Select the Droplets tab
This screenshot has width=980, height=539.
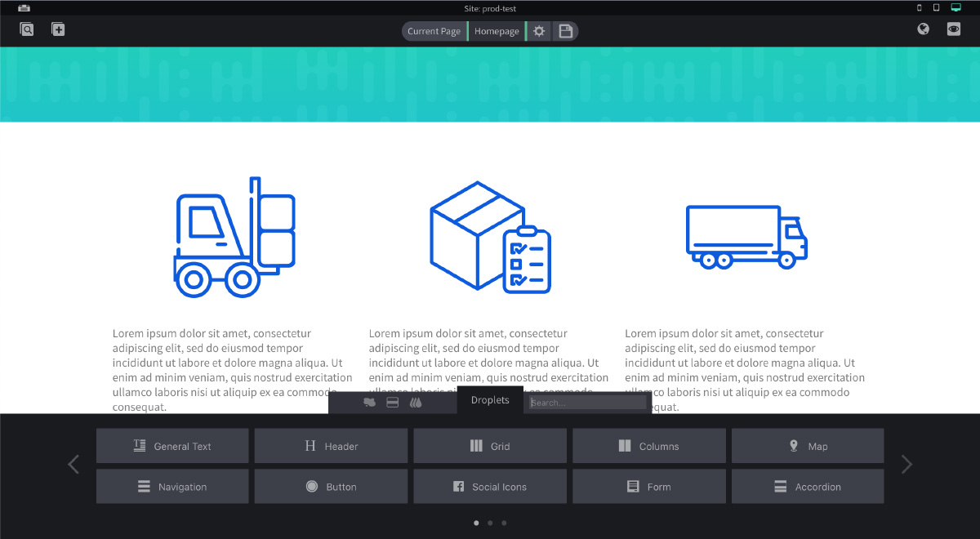pos(490,400)
